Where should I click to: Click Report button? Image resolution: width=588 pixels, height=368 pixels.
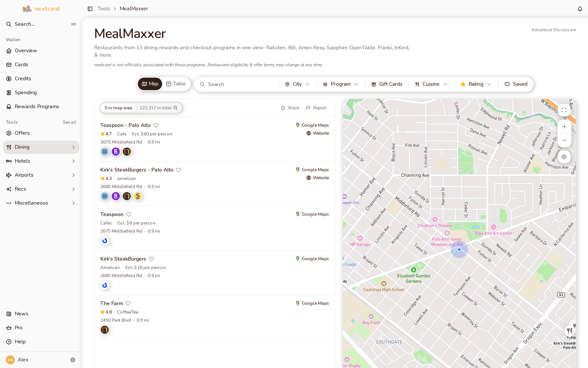click(316, 108)
